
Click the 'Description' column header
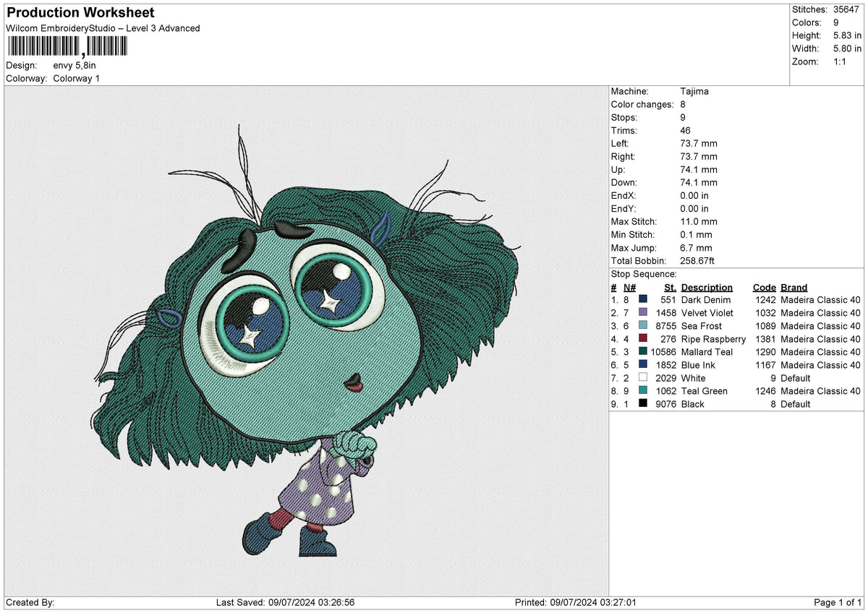click(707, 287)
